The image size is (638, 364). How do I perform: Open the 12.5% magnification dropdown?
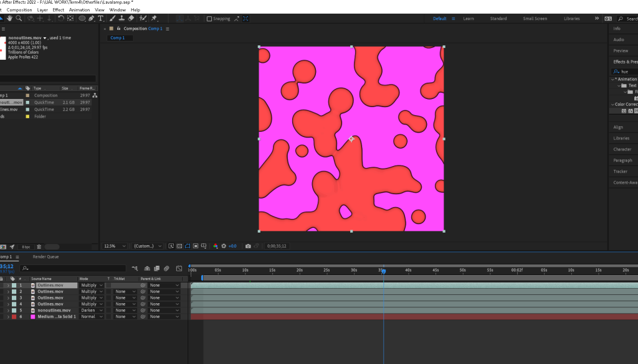(x=114, y=246)
